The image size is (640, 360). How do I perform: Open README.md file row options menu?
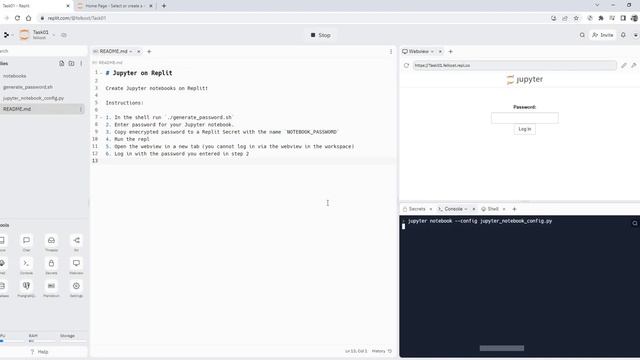pyautogui.click(x=81, y=109)
